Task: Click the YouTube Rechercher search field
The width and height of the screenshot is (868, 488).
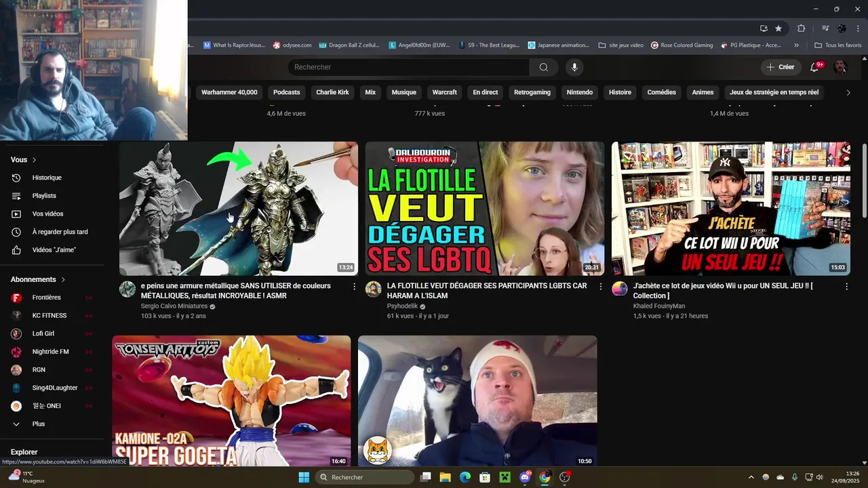Action: [x=408, y=67]
